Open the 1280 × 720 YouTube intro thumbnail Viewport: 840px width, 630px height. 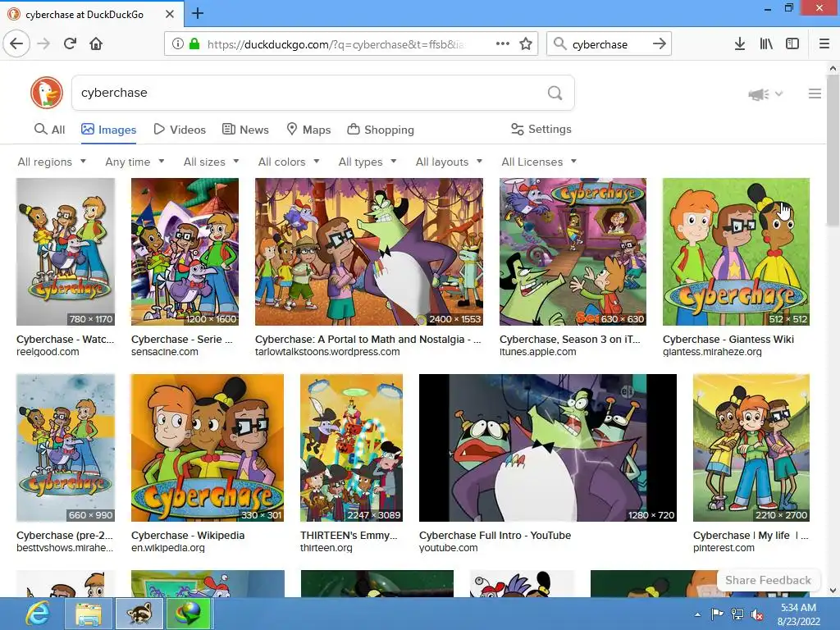pyautogui.click(x=547, y=448)
